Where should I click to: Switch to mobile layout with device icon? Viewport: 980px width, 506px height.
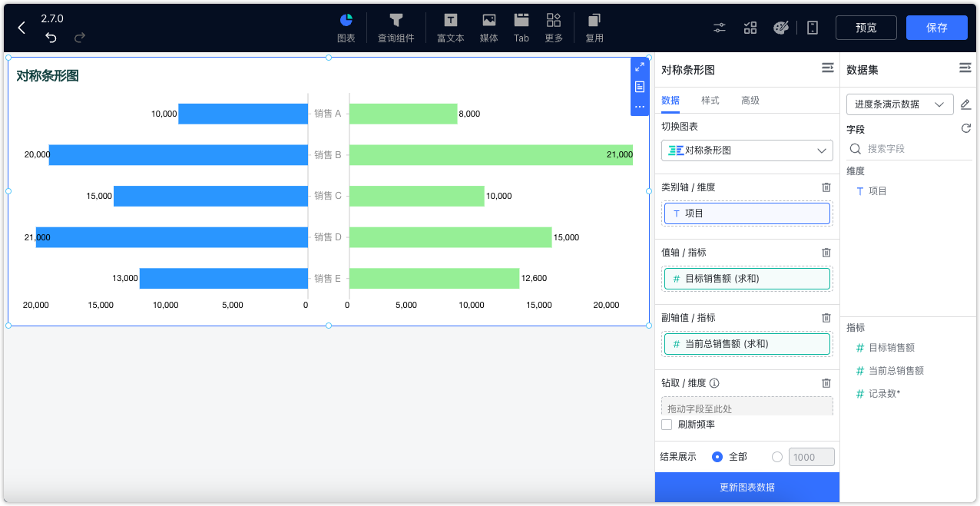(x=812, y=27)
